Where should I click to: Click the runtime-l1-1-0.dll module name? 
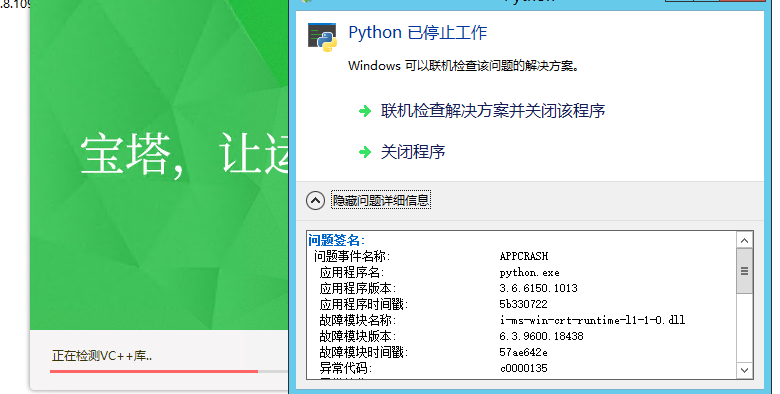point(592,320)
